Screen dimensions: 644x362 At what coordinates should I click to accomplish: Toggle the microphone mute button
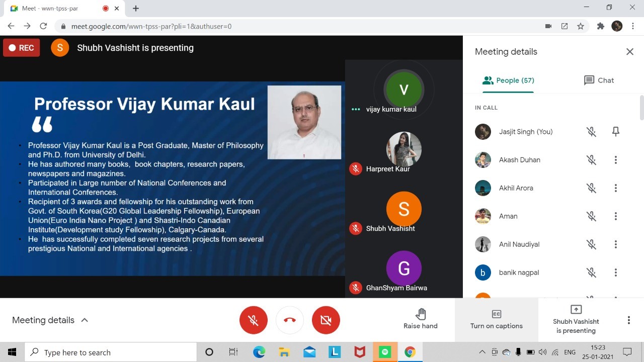(x=254, y=320)
